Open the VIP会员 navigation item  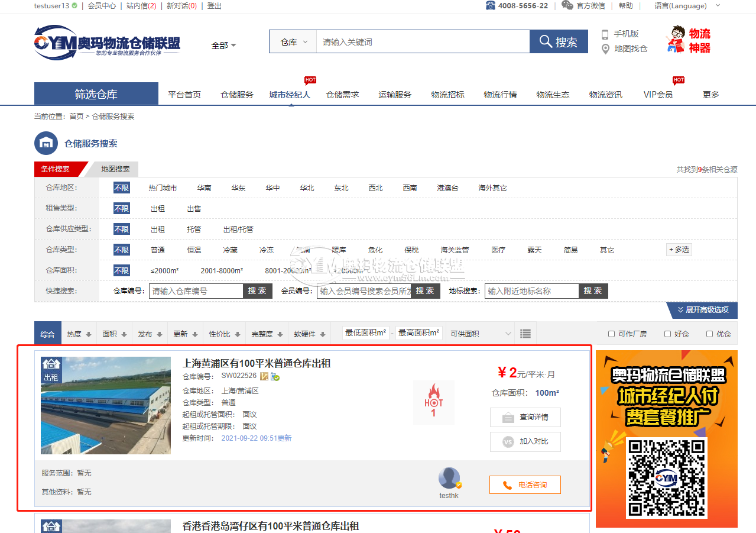coord(658,95)
